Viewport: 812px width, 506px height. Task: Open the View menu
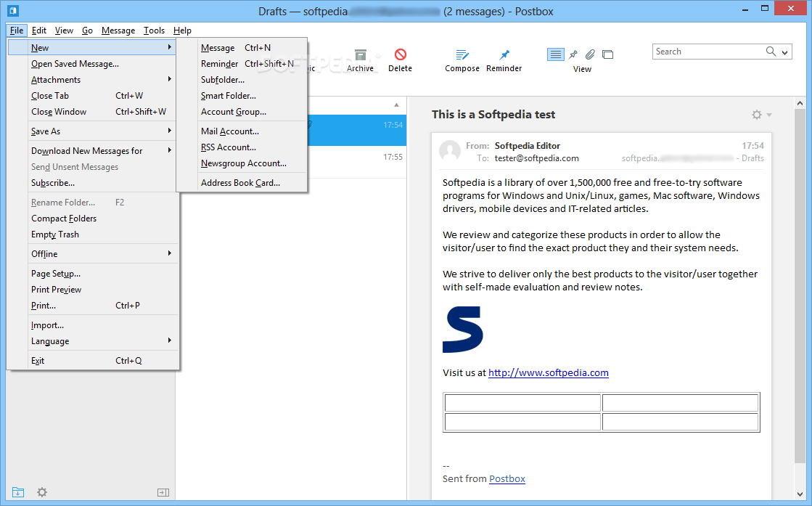[x=64, y=30]
